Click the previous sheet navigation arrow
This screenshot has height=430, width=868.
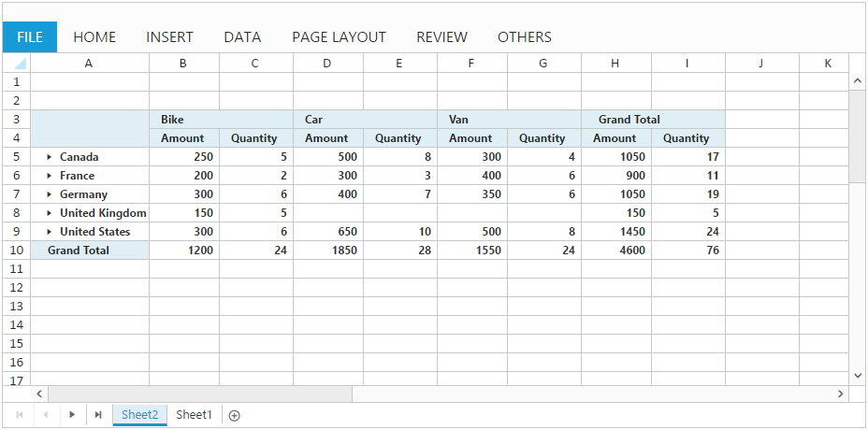pos(45,415)
